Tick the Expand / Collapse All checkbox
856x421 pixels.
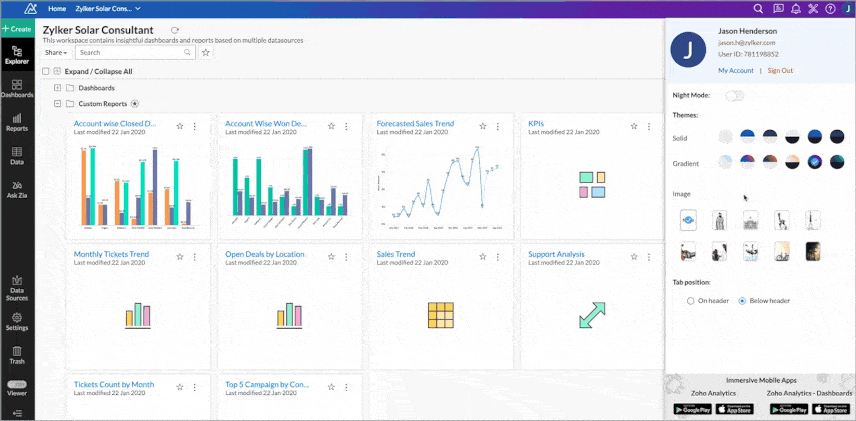coord(45,72)
